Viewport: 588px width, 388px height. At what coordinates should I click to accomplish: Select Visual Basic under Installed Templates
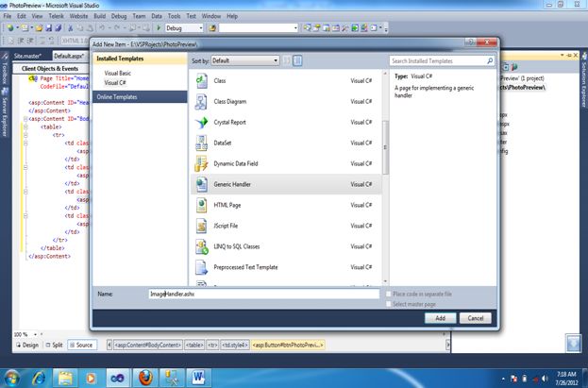click(x=118, y=74)
